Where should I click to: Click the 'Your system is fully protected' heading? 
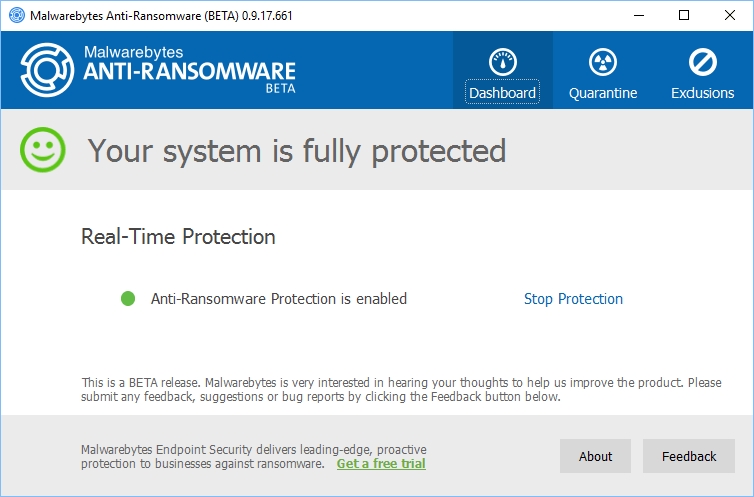tap(297, 151)
